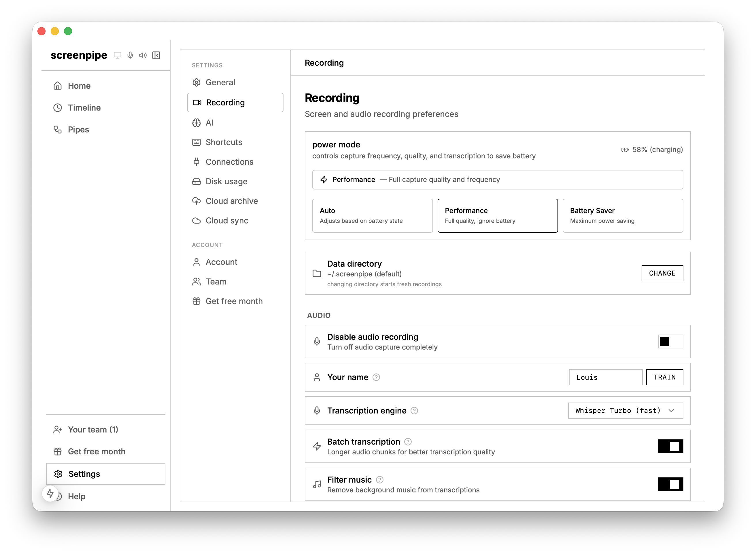
Task: Go to Disk usage settings
Action: (x=226, y=181)
